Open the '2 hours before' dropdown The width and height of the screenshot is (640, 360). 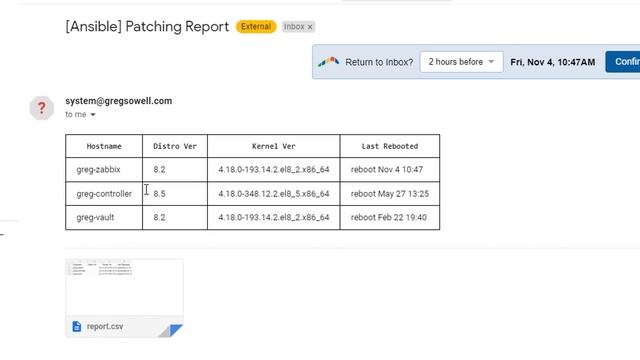click(x=461, y=62)
